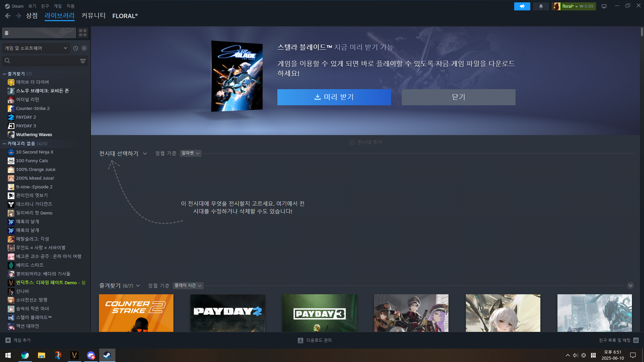Open the FLORAL profile tab
Screen dimensions: 644x362
click(x=125, y=16)
